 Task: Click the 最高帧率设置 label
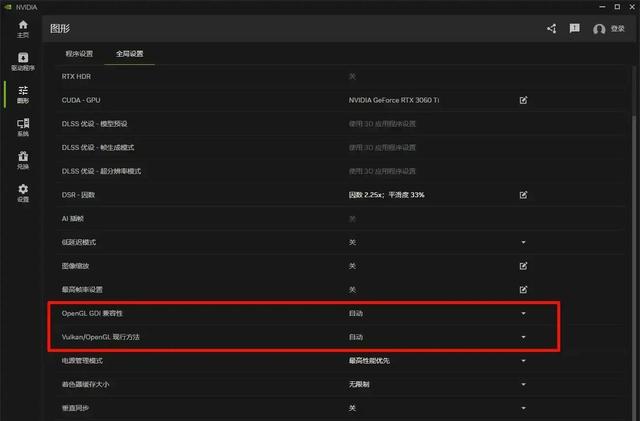click(x=82, y=290)
